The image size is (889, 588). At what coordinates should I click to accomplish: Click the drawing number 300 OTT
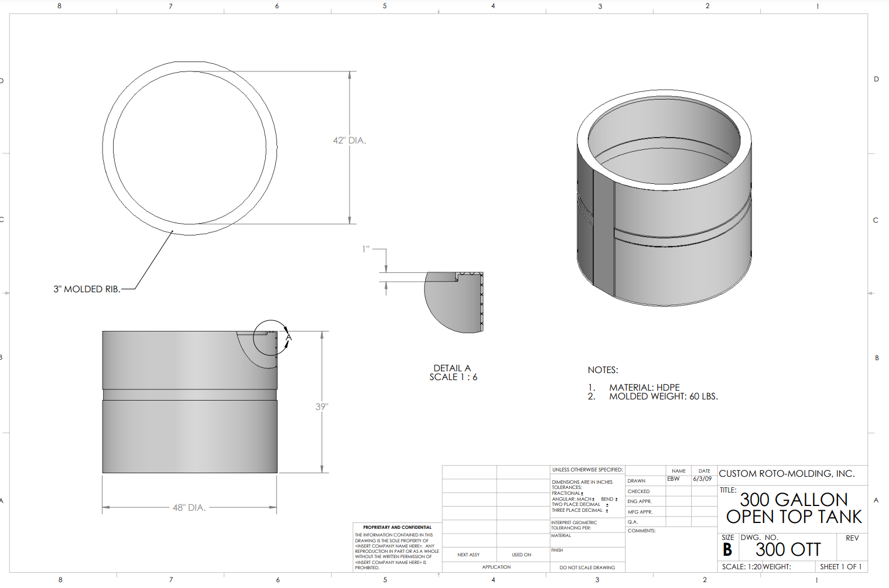(x=788, y=549)
